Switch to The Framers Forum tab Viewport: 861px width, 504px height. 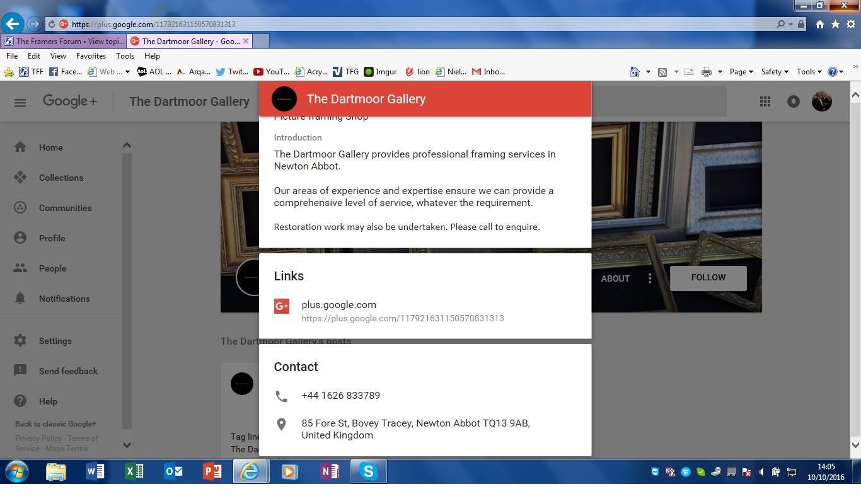click(64, 41)
